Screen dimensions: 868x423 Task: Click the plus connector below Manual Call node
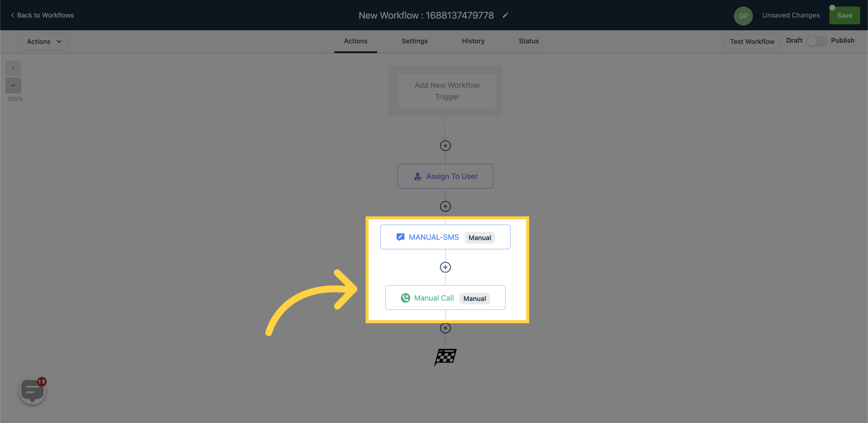tap(446, 328)
